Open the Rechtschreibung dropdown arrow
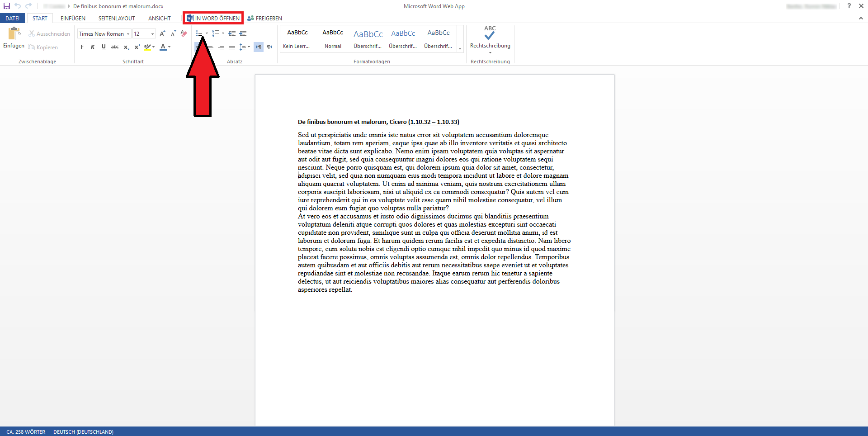The image size is (868, 436). point(490,53)
